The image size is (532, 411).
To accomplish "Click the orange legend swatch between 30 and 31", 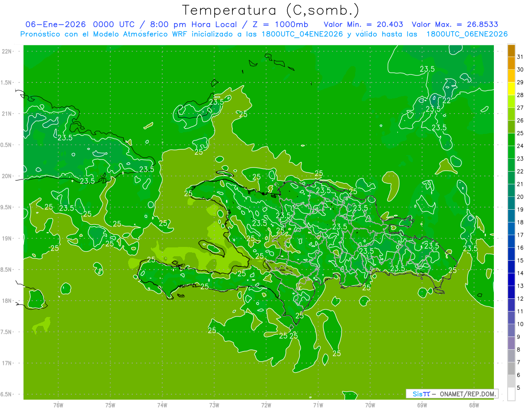I will [511, 63].
